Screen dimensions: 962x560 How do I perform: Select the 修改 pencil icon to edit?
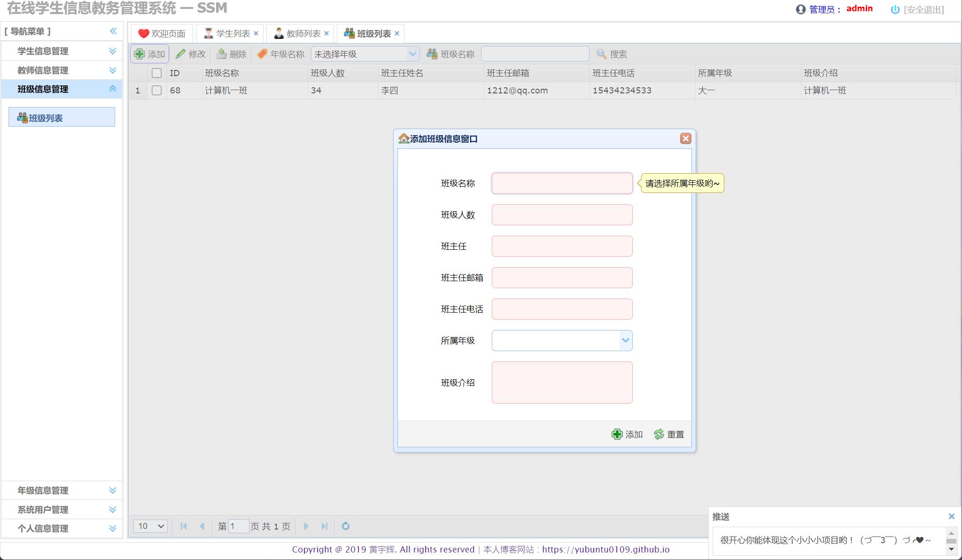[180, 54]
